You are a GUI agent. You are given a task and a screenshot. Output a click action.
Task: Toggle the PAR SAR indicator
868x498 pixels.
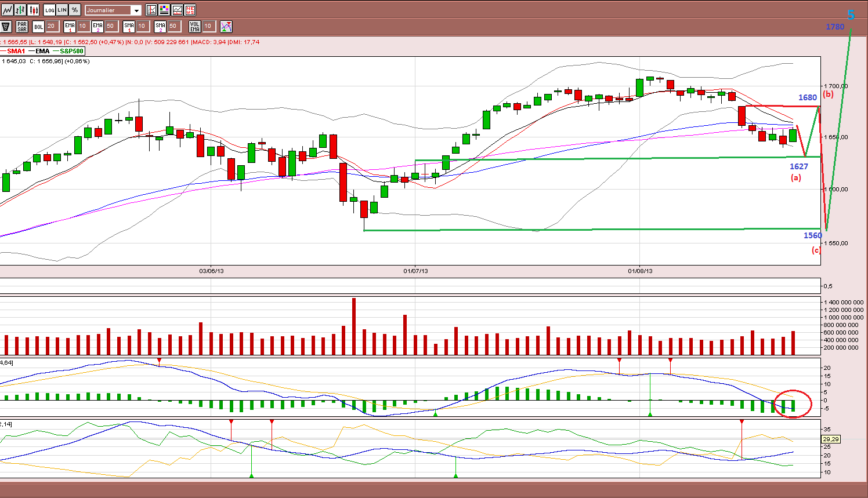(x=22, y=26)
